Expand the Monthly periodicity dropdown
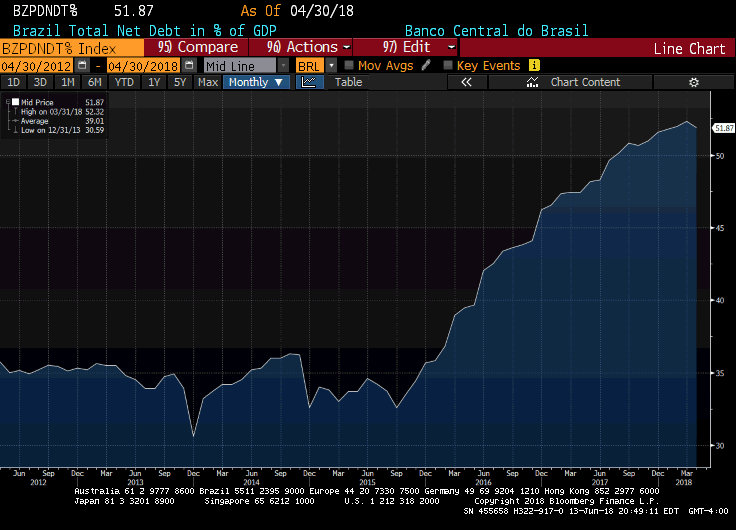This screenshot has width=736, height=530. click(x=256, y=82)
